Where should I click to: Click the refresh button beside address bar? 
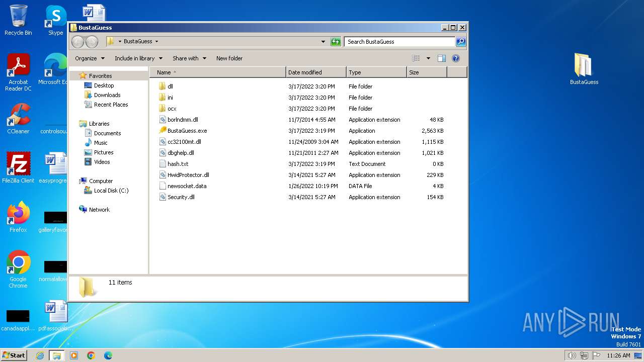coord(336,42)
